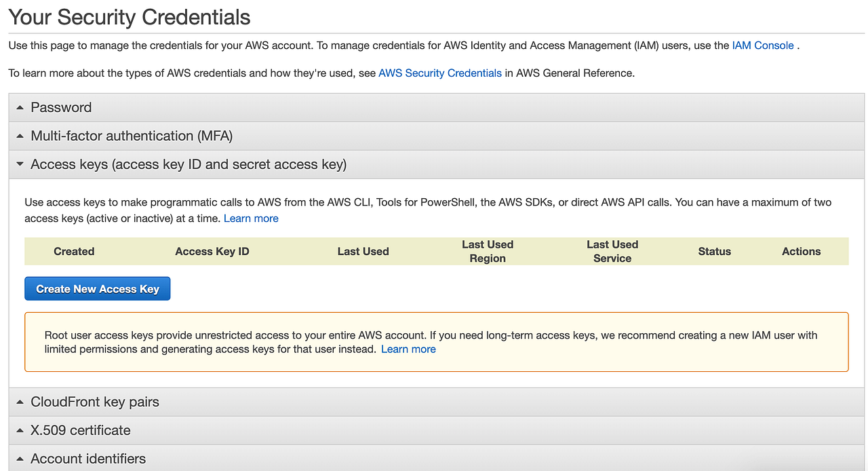Expand the Multi-factor authentication (MFA) section arrow
Image resolution: width=868 pixels, height=471 pixels.
pyautogui.click(x=20, y=136)
